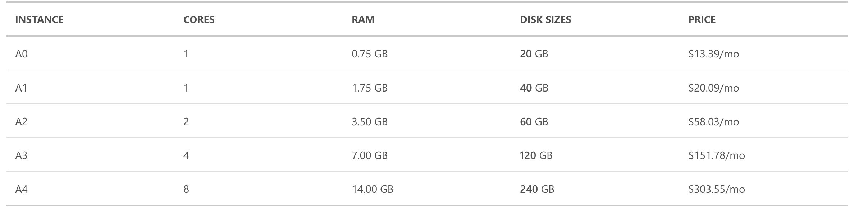The width and height of the screenshot is (868, 209).
Task: Click the DISK SIZES column header
Action: pyautogui.click(x=545, y=19)
